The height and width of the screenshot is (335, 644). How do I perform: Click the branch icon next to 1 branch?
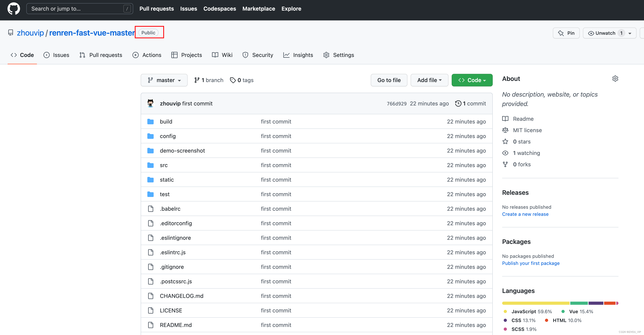click(197, 80)
